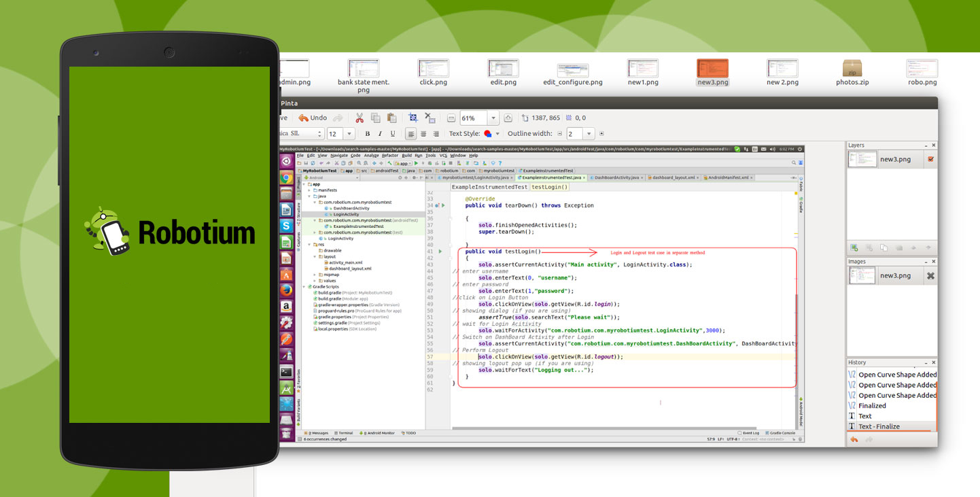Click Crop to Selection icon in Pinta
The height and width of the screenshot is (497, 980).
[x=413, y=118]
